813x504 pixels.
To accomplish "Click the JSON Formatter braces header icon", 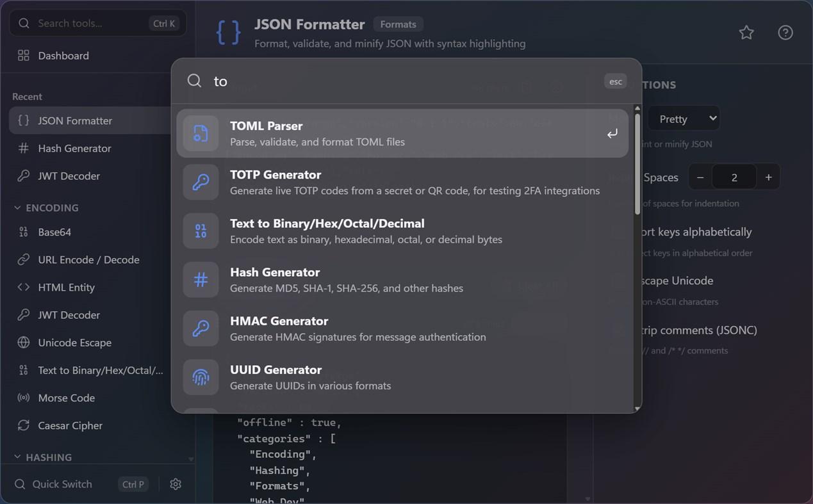I will 229,33.
